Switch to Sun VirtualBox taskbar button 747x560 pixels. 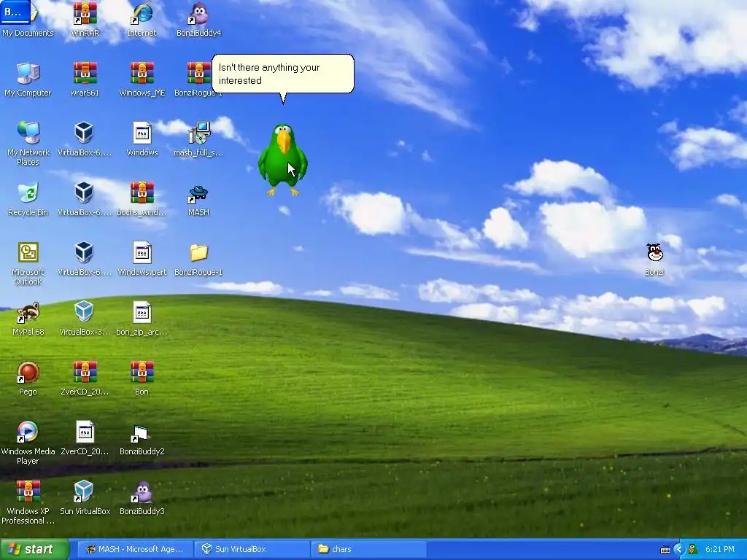[x=252, y=549]
